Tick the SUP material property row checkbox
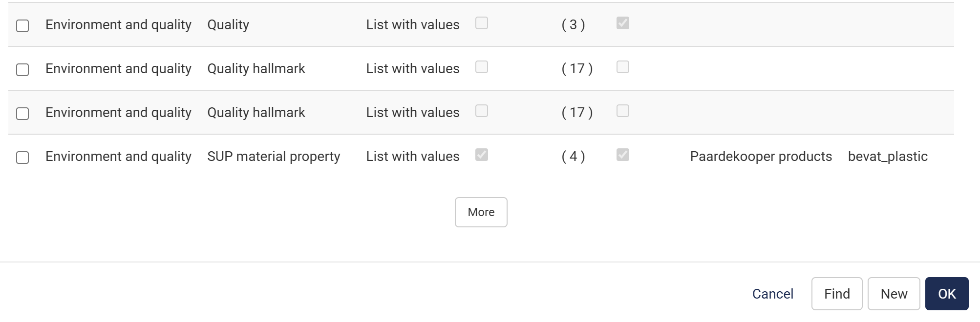This screenshot has width=980, height=322. coord(22,158)
